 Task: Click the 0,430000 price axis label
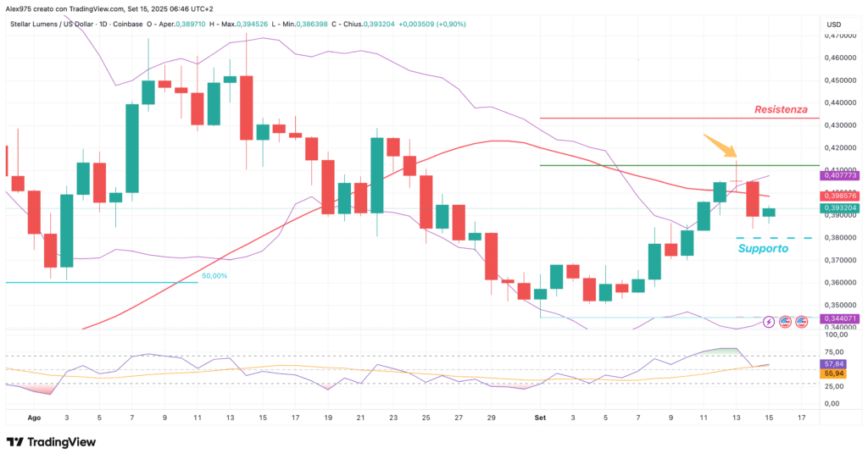point(840,125)
